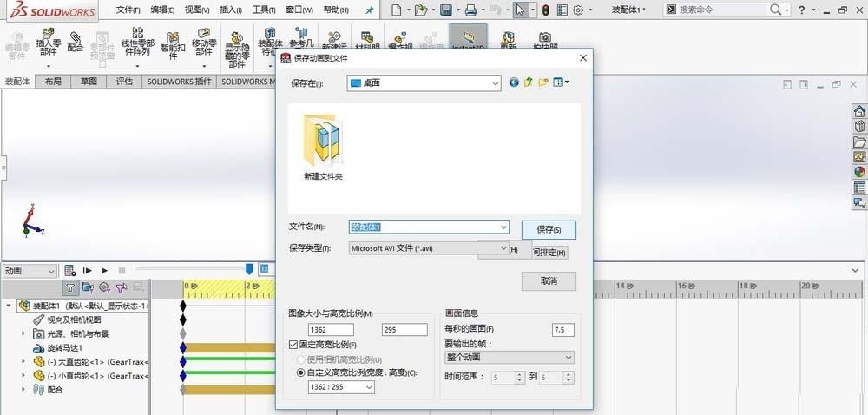Open the Appearances color ball task pane
868x415 pixels.
(859, 172)
